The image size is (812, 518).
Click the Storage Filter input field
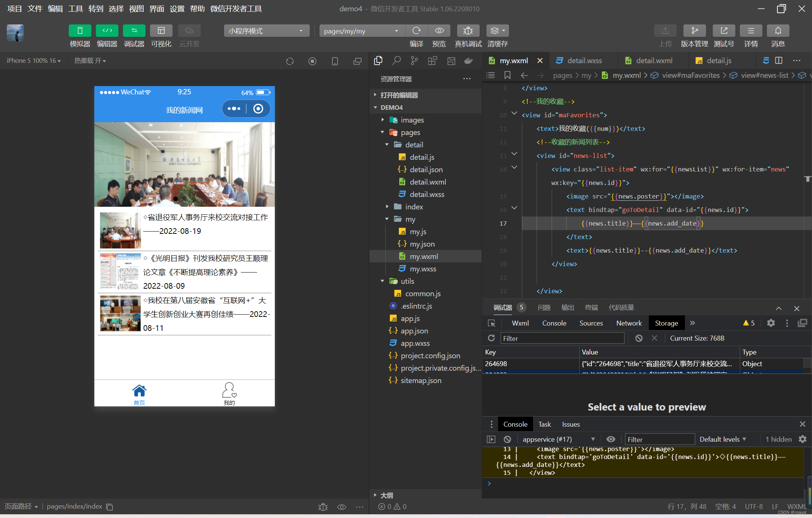pyautogui.click(x=562, y=338)
